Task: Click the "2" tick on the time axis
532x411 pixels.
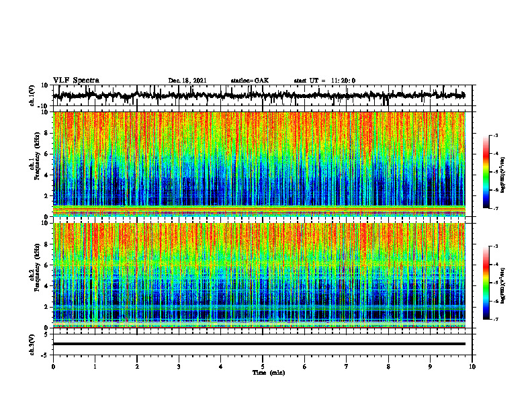Action: 137,367
